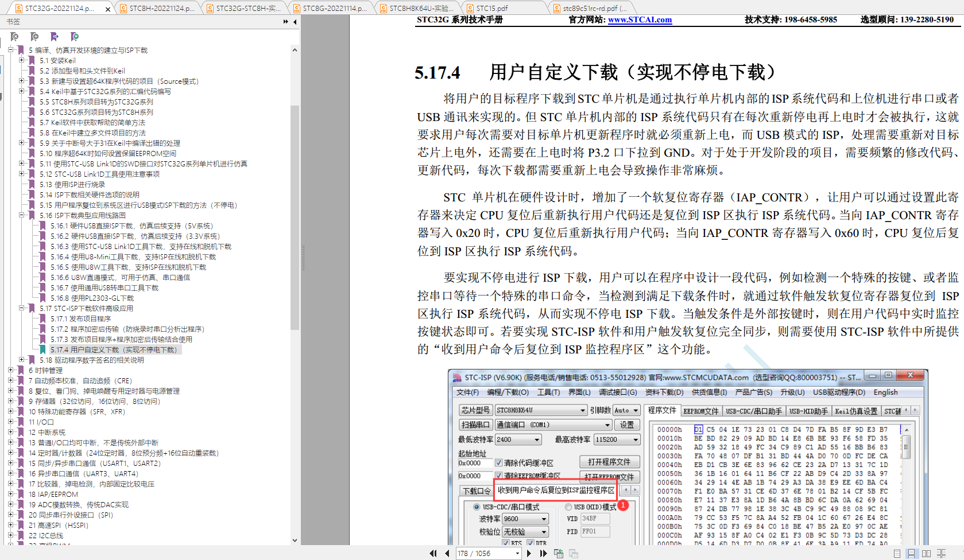
Task: Select bookmark 5.17.4 用户自定义下载
Action: pyautogui.click(x=114, y=349)
